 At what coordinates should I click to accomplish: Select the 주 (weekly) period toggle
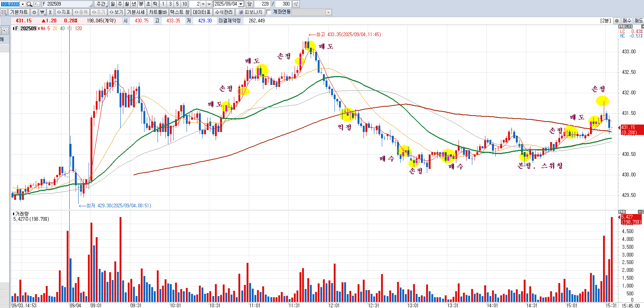pos(120,4)
